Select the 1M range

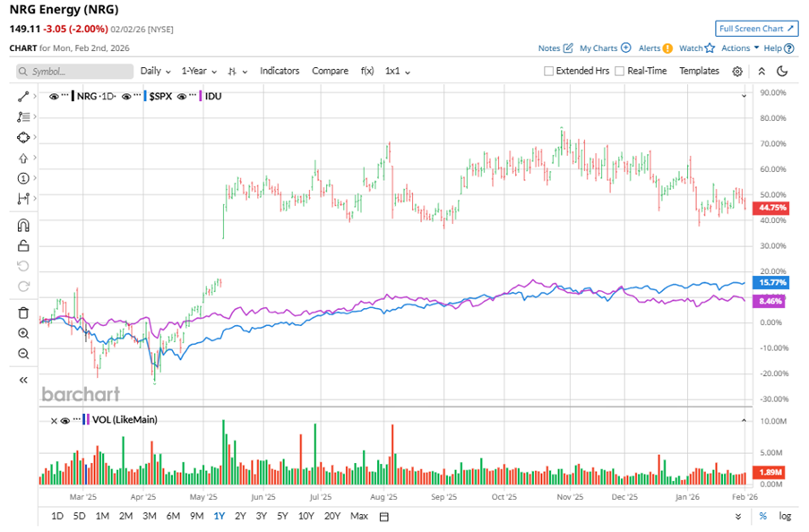coord(102,516)
